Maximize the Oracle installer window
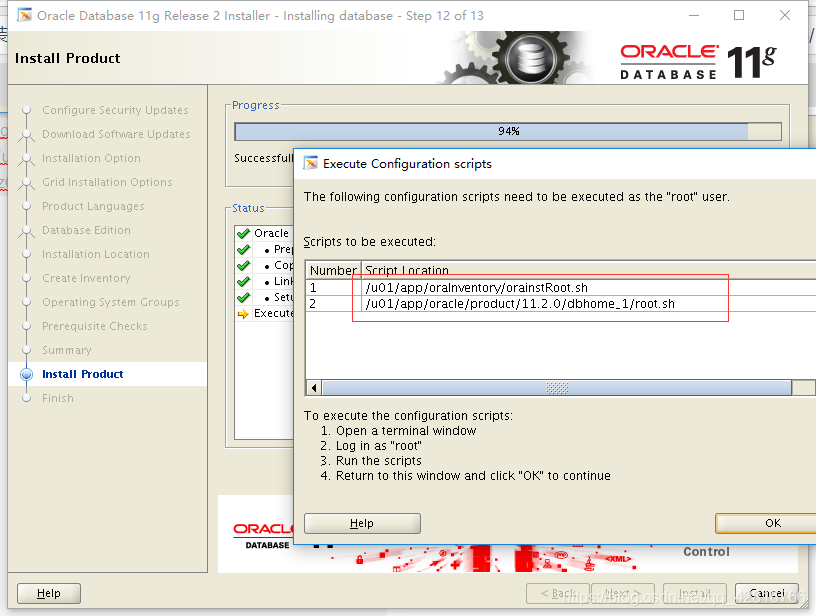 (x=739, y=15)
